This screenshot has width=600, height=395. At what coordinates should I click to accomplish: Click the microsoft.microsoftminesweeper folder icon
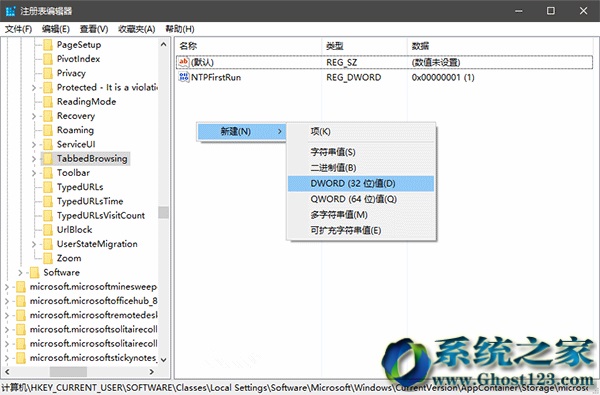coord(20,286)
